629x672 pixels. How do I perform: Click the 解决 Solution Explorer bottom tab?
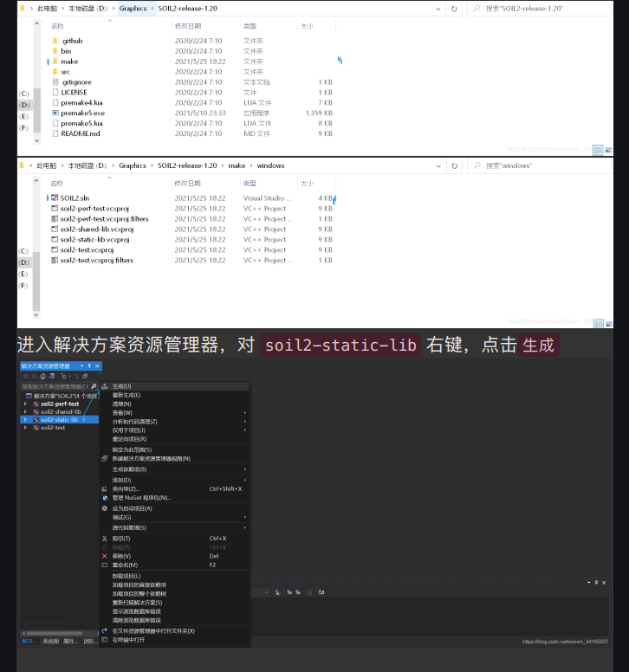29,641
